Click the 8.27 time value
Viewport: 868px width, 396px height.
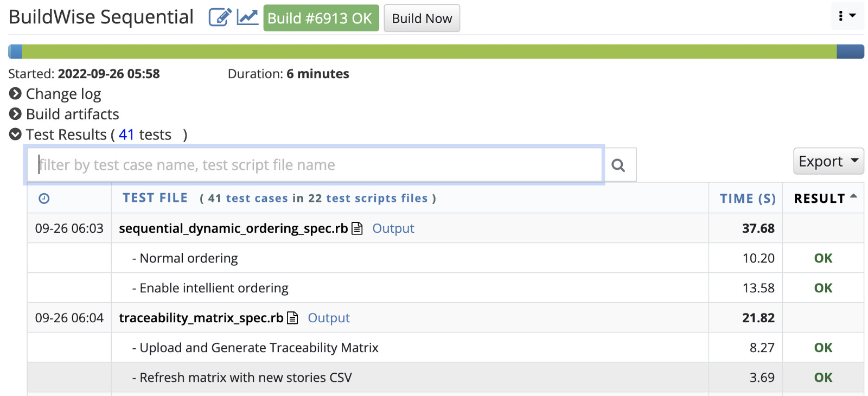pyautogui.click(x=762, y=348)
